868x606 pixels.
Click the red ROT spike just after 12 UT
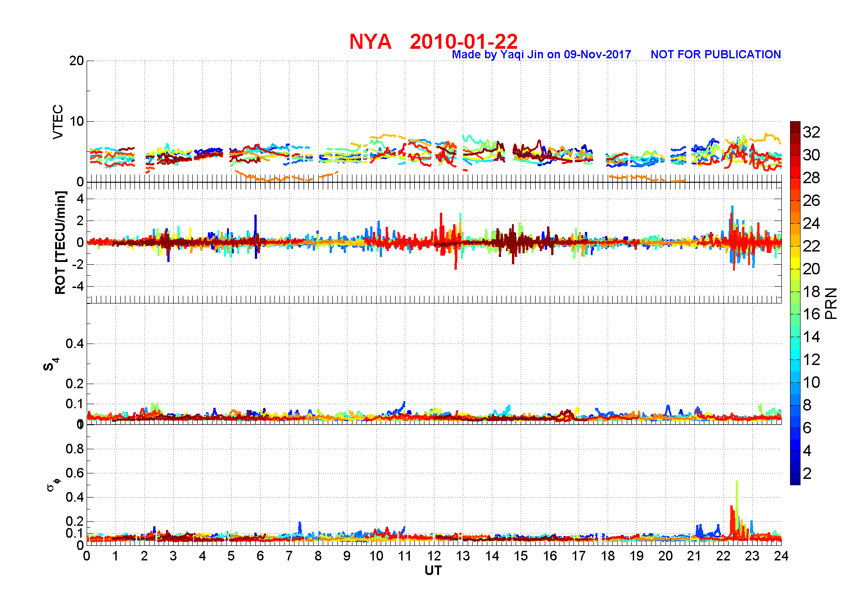(x=441, y=228)
